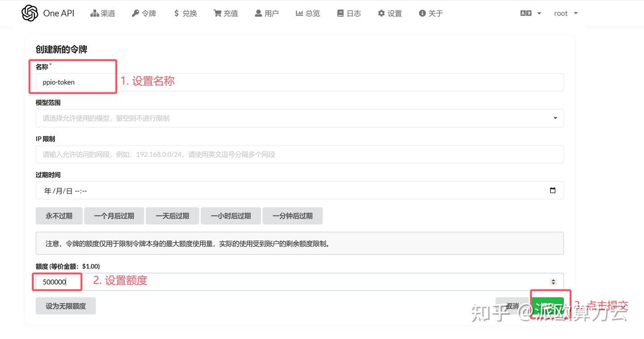Click the quota field stepper arrows
This screenshot has width=644, height=339.
553,282
